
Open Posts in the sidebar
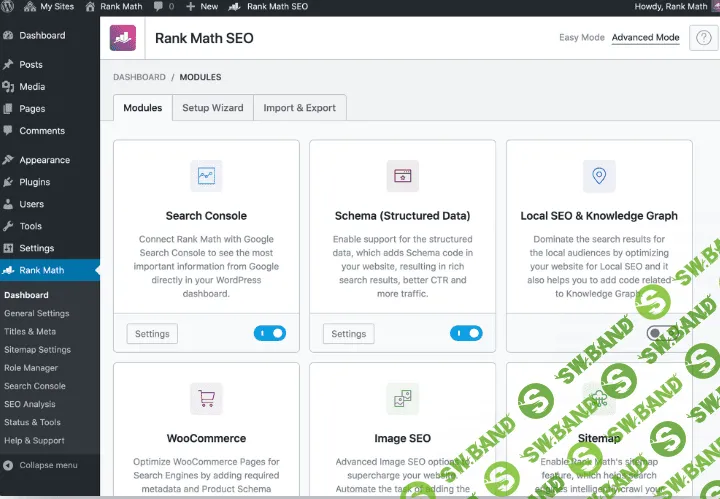tap(31, 65)
